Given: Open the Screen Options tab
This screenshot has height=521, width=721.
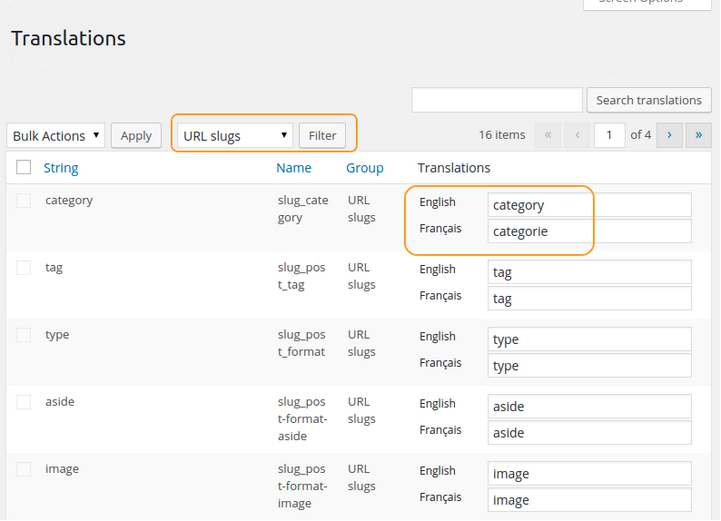Looking at the screenshot, I should (x=647, y=3).
